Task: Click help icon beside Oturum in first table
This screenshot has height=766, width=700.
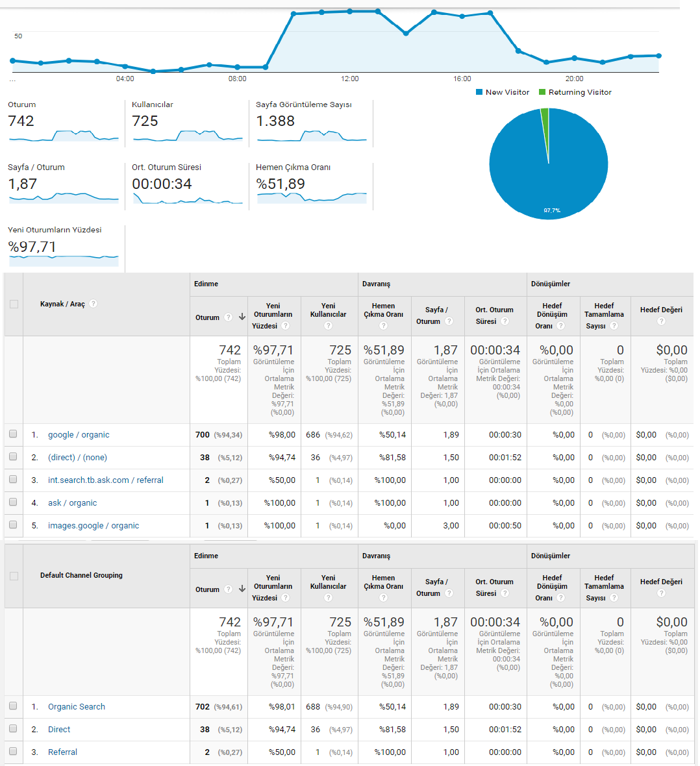Action: coord(229,317)
